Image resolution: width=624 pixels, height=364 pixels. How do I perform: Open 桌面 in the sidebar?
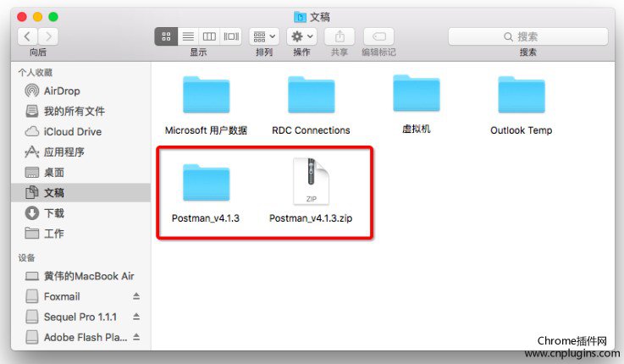(80, 173)
